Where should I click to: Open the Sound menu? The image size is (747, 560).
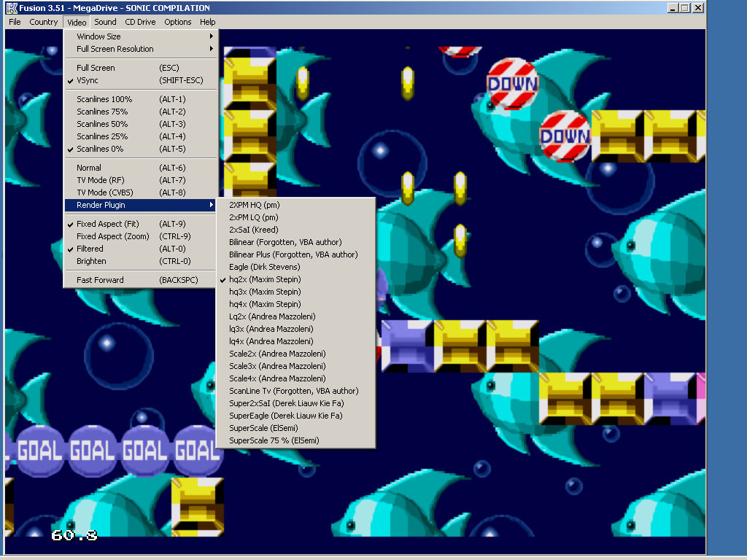[x=105, y=22]
